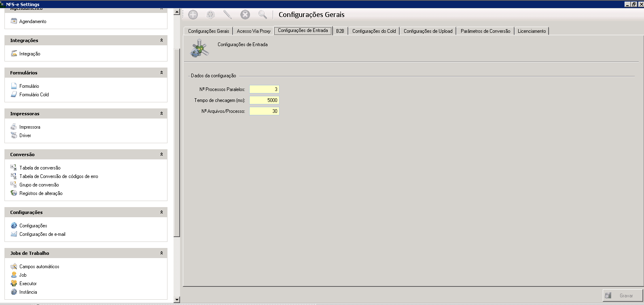Click the Campos automáticos icon
This screenshot has height=305, width=644.
tap(14, 266)
